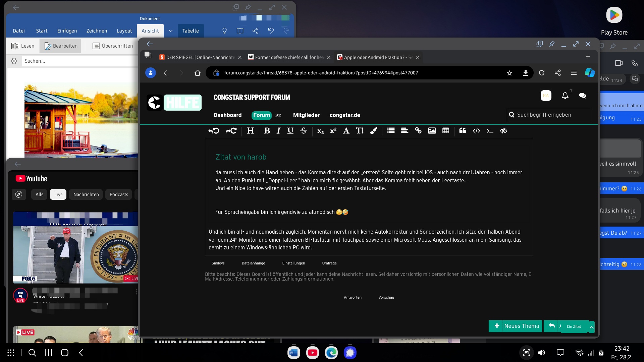
Task: Insert a link via chain icon
Action: click(418, 131)
